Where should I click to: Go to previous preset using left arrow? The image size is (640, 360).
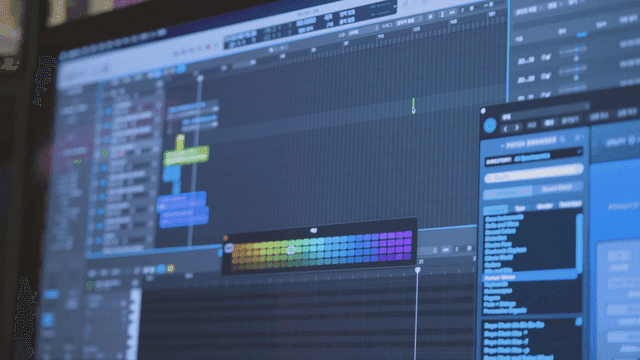(x=505, y=129)
